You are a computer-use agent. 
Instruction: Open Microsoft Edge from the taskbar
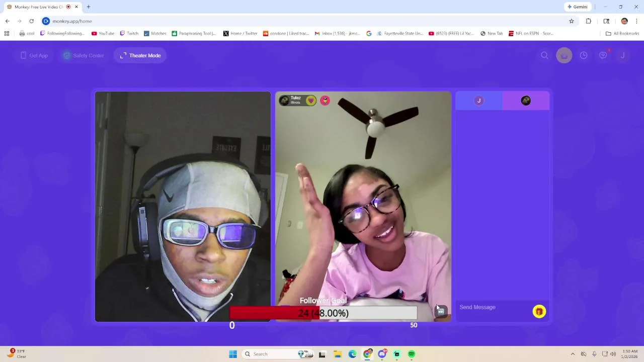pyautogui.click(x=353, y=354)
